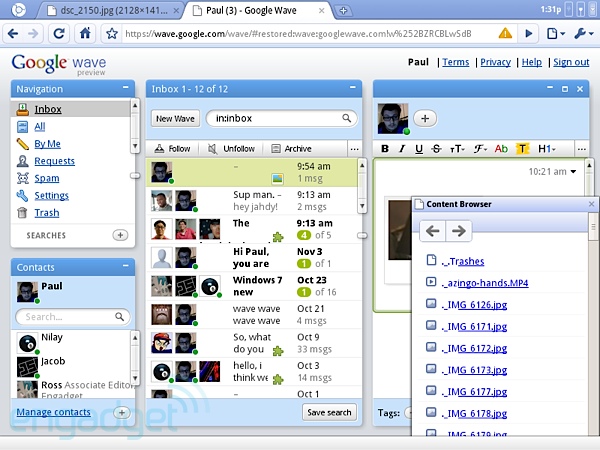Select Inbox in Navigation panel
The height and width of the screenshot is (450, 600).
coord(48,109)
